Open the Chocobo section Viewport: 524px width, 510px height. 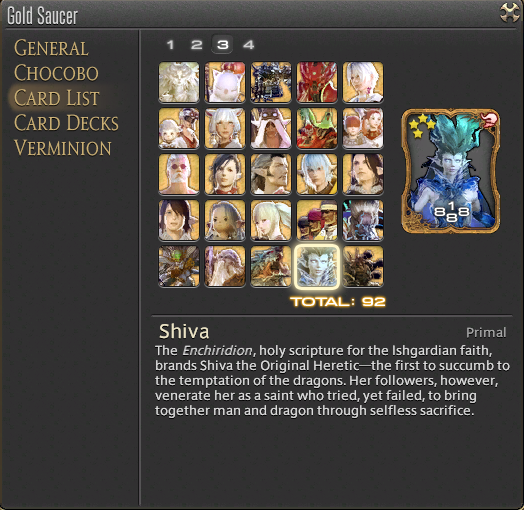pyautogui.click(x=56, y=73)
